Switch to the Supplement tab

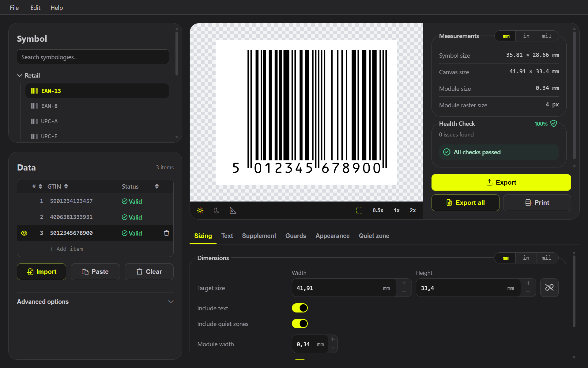259,236
